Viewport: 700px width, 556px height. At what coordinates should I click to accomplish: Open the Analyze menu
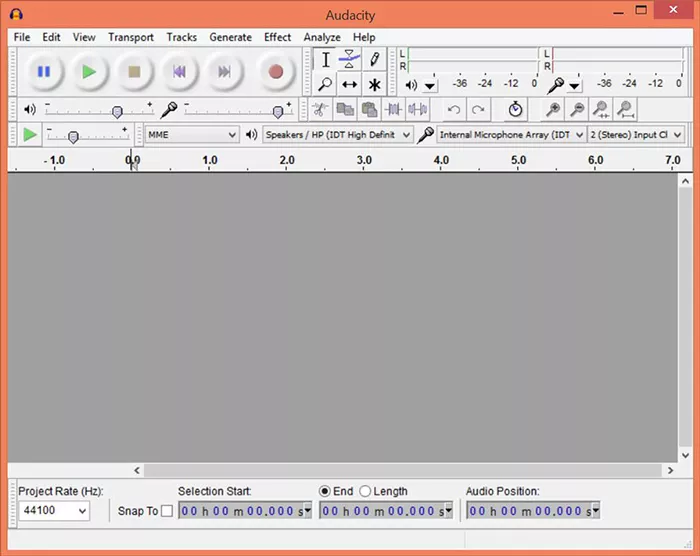[322, 37]
